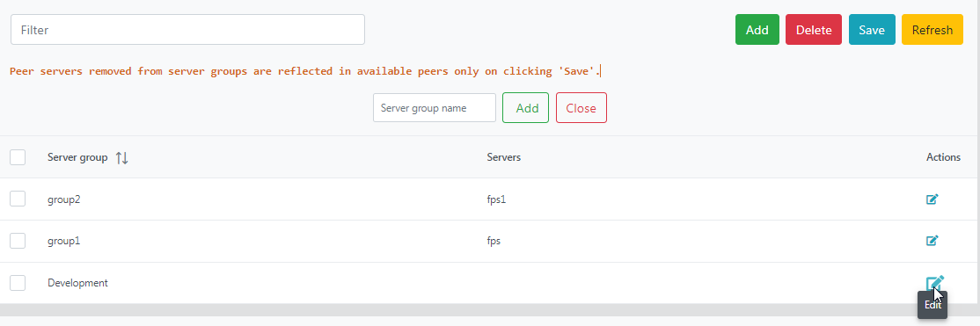The width and height of the screenshot is (980, 326).
Task: Tick the group2 row checkbox
Action: pos(18,199)
